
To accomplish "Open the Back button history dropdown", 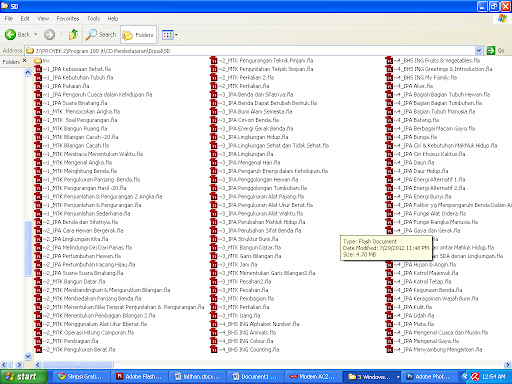I will pos(35,34).
